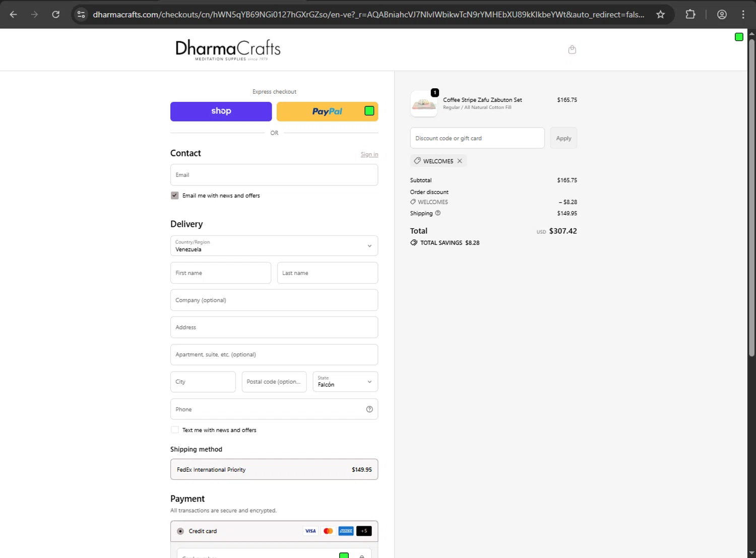The image size is (756, 558).
Task: Click the WELCOME5 tag icon under Order discount
Action: tap(413, 202)
